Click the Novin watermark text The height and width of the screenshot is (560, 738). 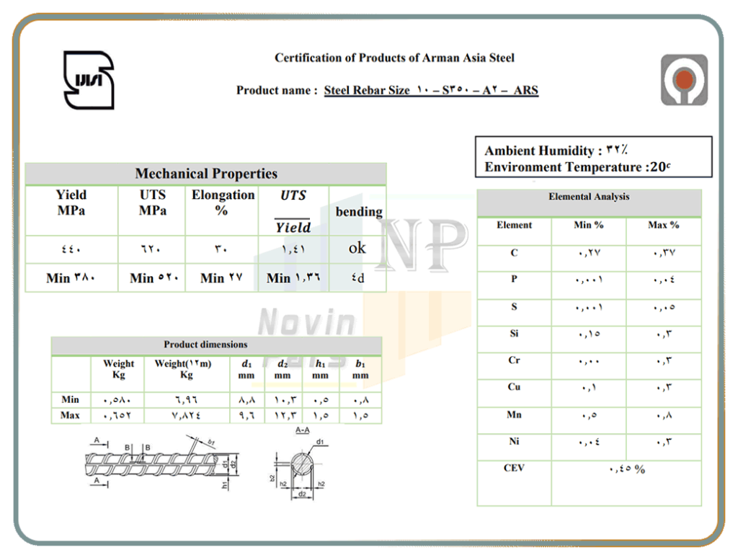(x=306, y=324)
